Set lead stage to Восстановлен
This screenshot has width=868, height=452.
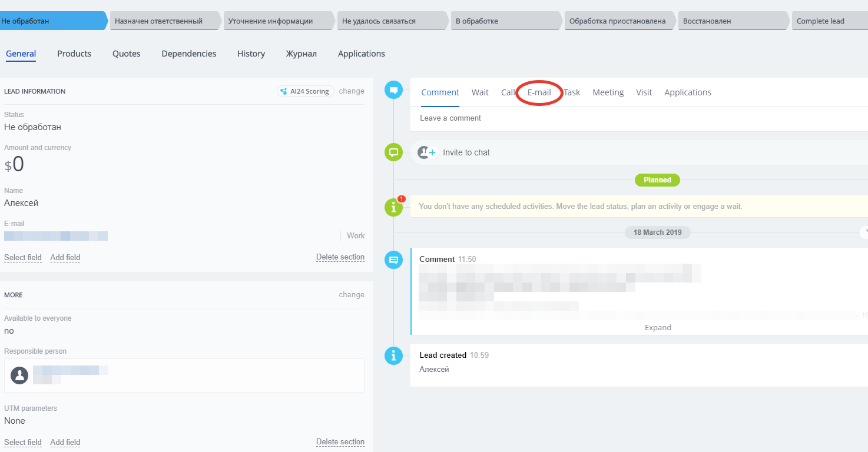(734, 21)
